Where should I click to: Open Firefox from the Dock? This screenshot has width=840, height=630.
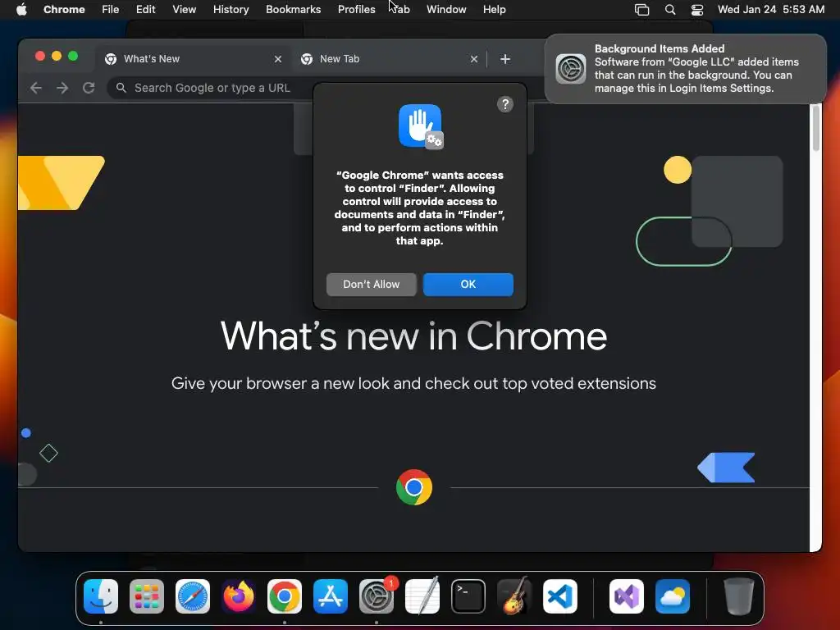pyautogui.click(x=239, y=596)
